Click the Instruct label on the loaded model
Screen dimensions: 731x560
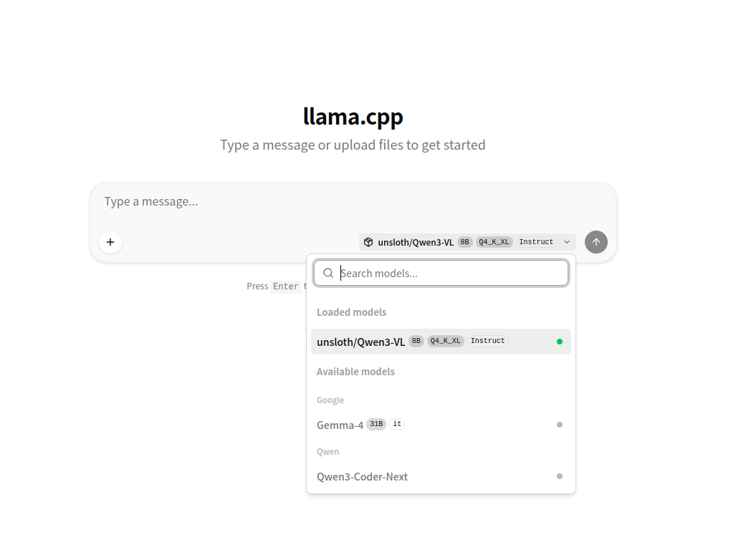487,340
